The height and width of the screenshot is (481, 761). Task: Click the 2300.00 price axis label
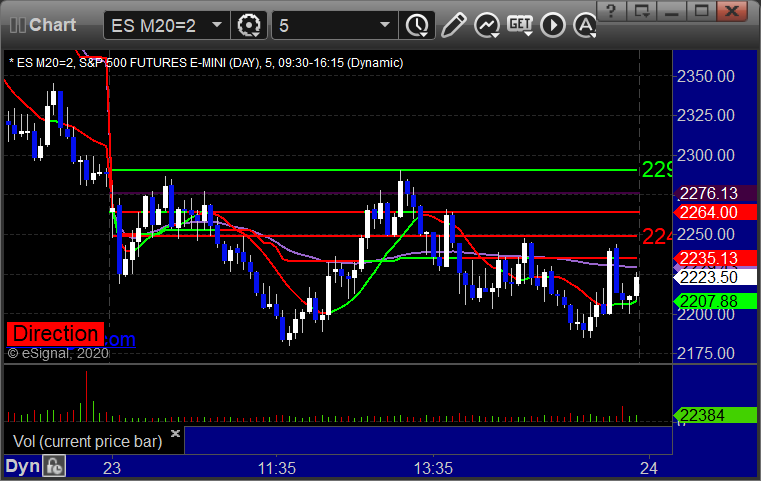[706, 155]
